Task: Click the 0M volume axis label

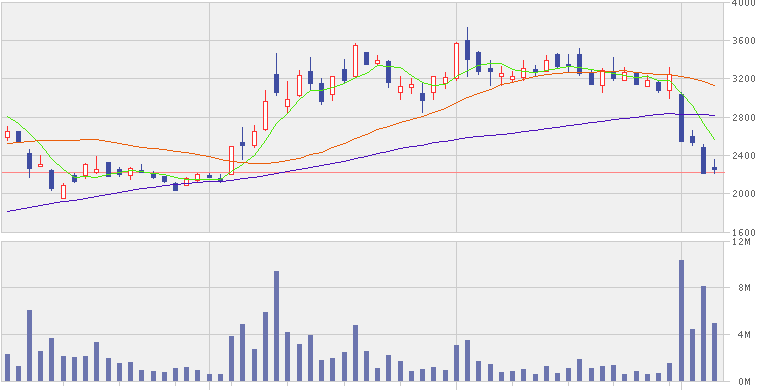Action: [x=744, y=381]
